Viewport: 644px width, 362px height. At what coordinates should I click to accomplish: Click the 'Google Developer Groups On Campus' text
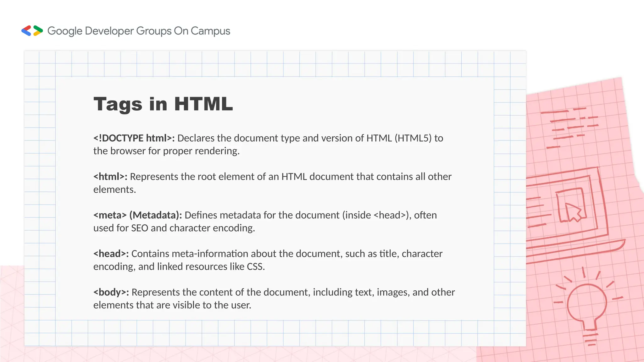[139, 31]
